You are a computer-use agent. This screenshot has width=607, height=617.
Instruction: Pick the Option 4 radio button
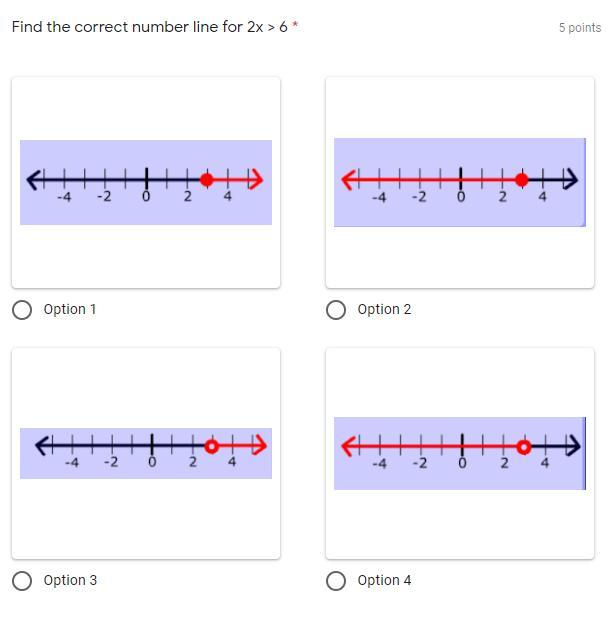tap(336, 581)
